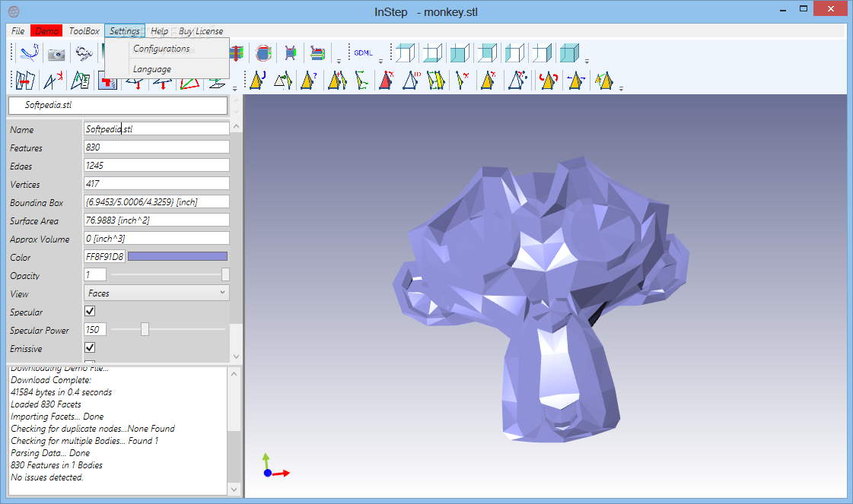Click the outlined pyramid with X and dots icon
This screenshot has height=504, width=853.
(517, 81)
